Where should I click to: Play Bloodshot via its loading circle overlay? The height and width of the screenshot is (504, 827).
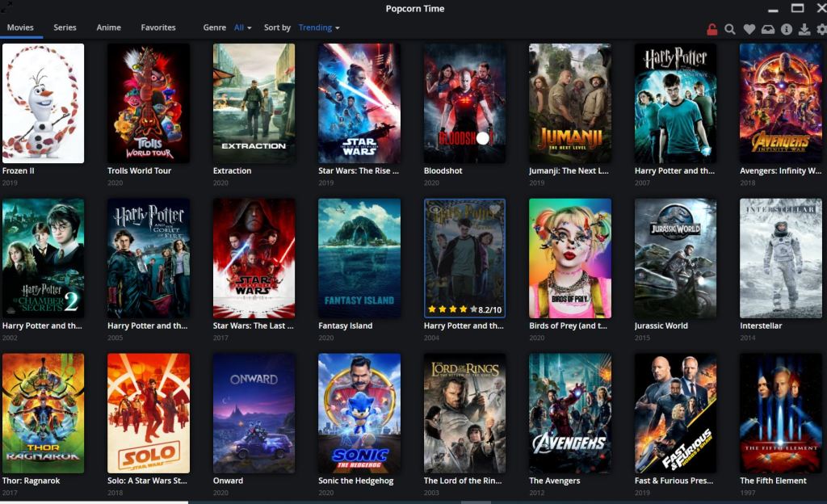(x=481, y=140)
